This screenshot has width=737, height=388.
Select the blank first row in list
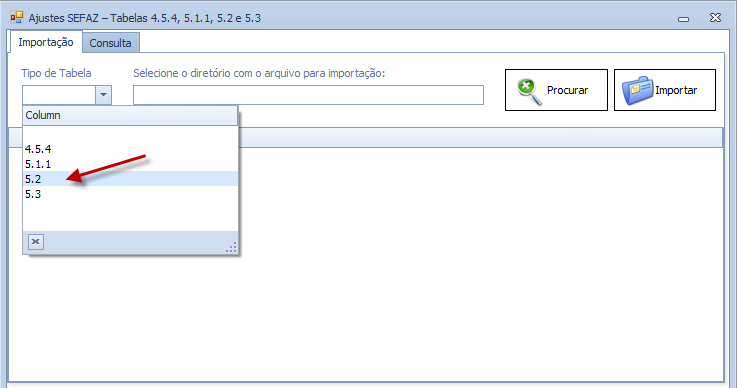[130, 134]
